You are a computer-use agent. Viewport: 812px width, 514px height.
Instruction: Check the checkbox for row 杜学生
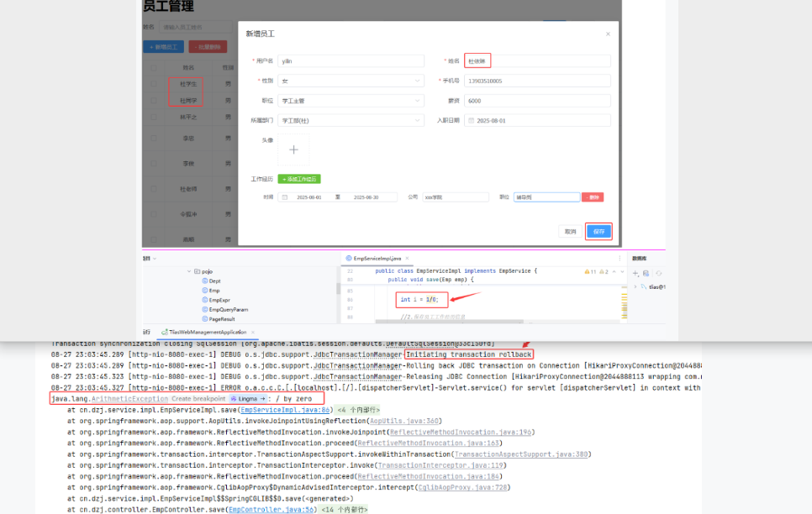(x=153, y=84)
